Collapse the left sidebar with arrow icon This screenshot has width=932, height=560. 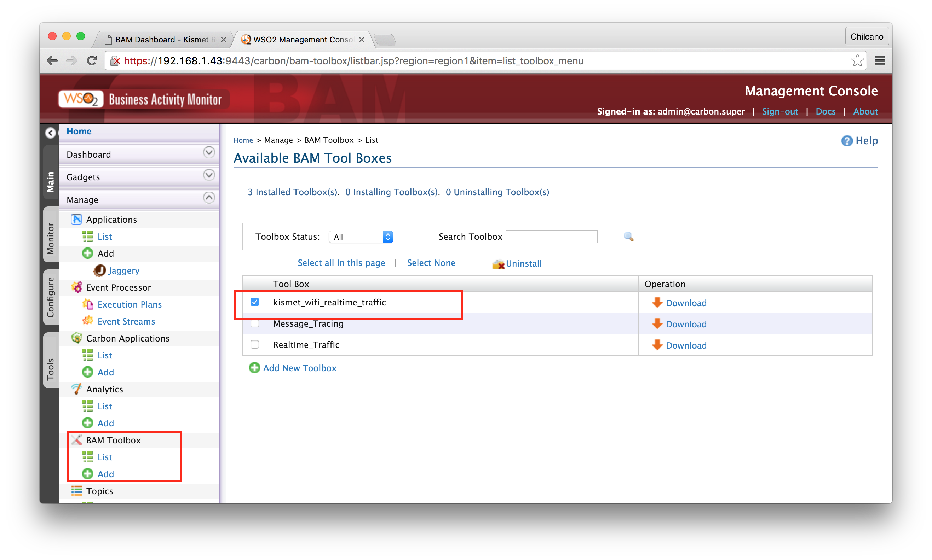click(51, 133)
